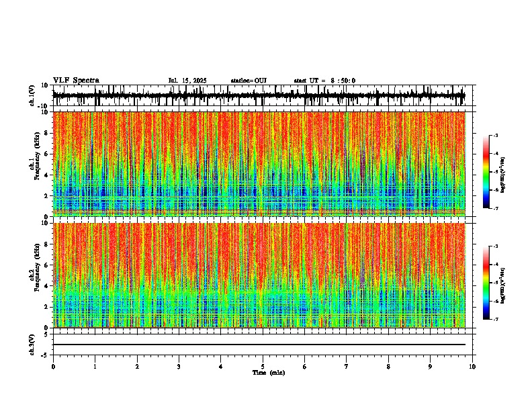This screenshot has width=532, height=411.
Task: Click the 'VLF Spectra' plot title
Action: coord(76,81)
